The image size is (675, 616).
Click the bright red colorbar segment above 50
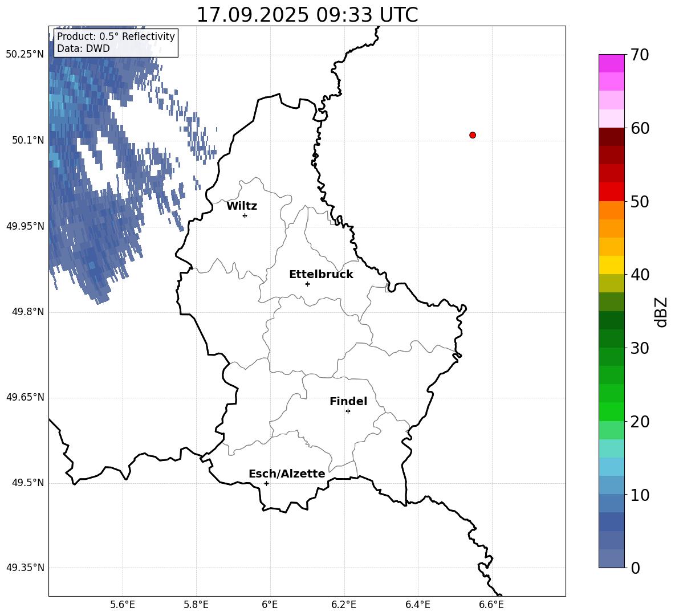click(x=611, y=192)
